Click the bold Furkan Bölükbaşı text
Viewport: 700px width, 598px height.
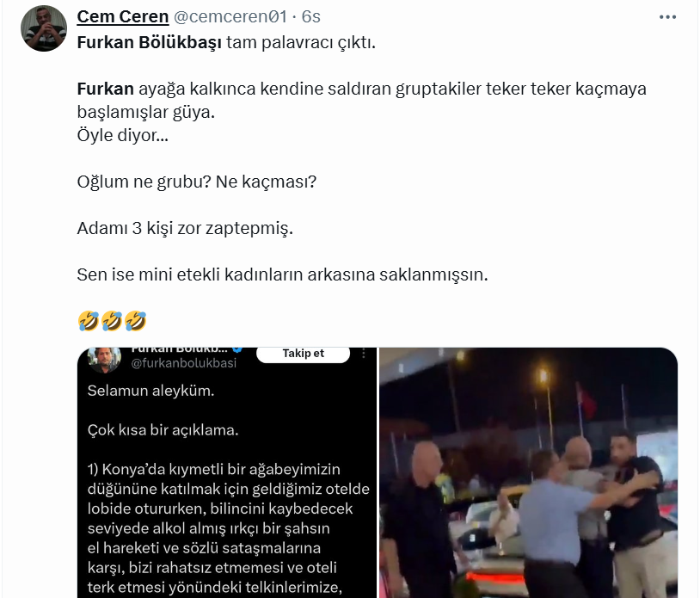pos(149,42)
